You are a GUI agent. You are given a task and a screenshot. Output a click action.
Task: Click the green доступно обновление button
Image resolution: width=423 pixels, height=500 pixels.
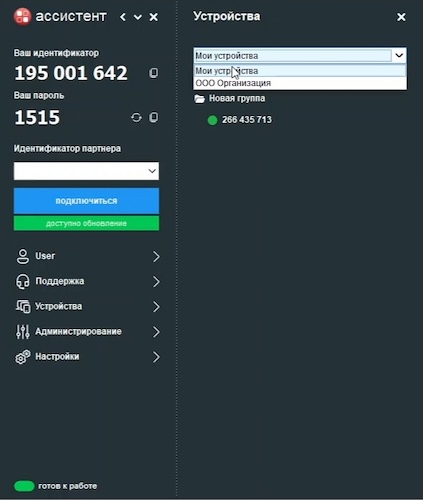[x=86, y=223]
